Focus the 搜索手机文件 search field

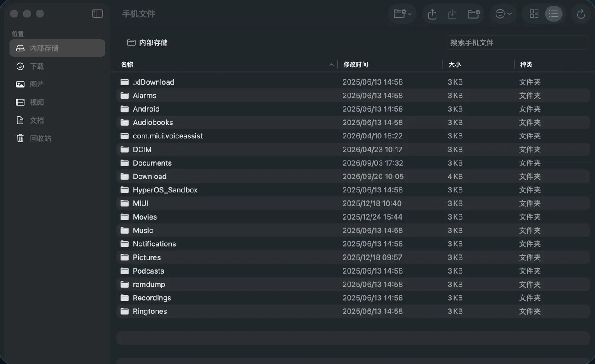517,42
